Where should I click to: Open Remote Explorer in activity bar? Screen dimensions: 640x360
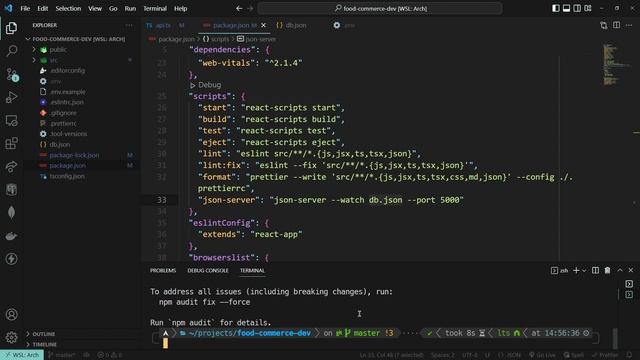(11, 120)
